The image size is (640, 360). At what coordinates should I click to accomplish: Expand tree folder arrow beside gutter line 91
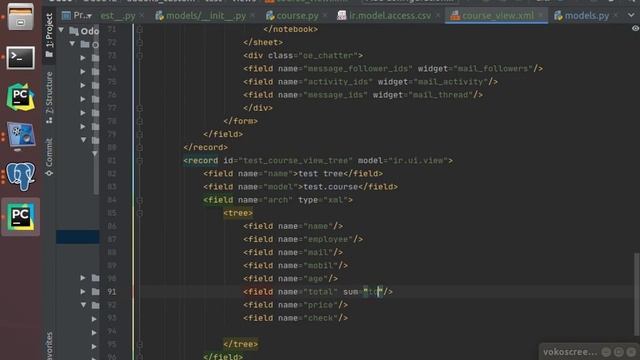tap(83, 291)
